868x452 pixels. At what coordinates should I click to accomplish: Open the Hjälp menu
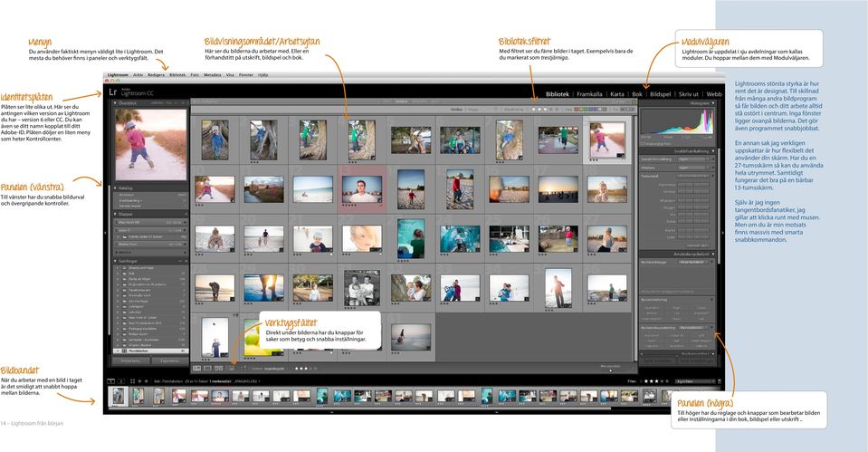coord(263,75)
